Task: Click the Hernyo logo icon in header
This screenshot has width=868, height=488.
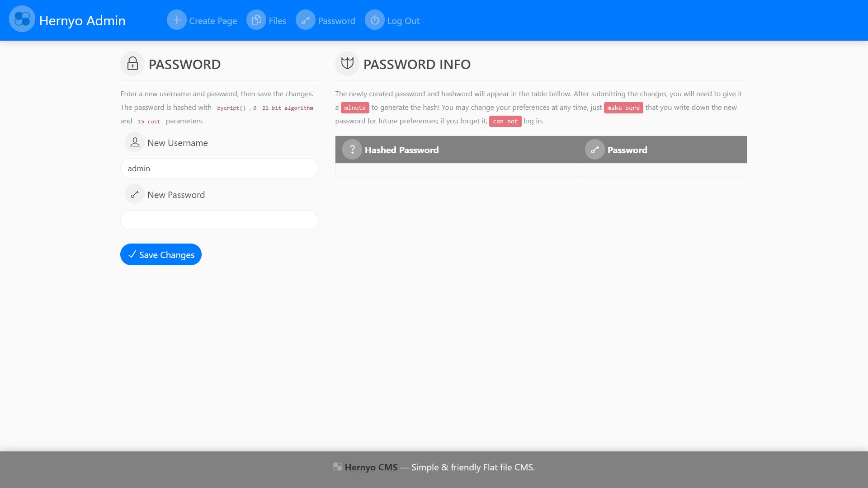Action: pyautogui.click(x=22, y=19)
